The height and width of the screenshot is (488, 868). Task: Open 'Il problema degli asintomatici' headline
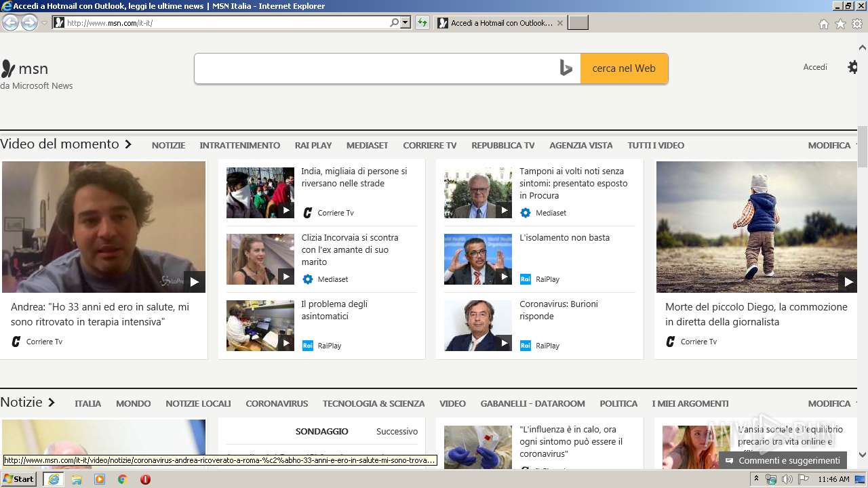(334, 310)
